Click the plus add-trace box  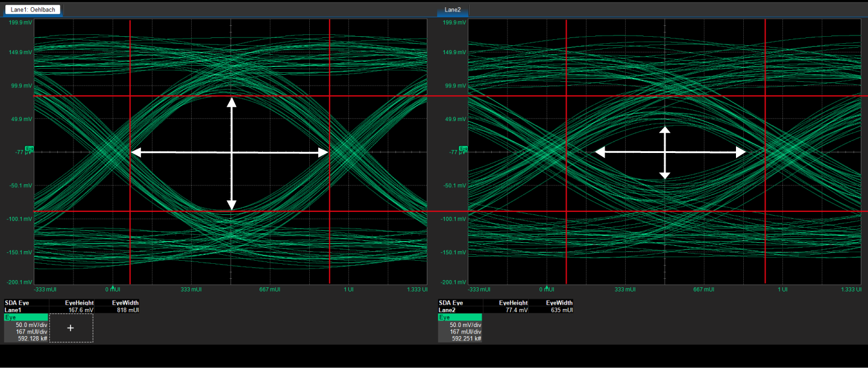[71, 328]
